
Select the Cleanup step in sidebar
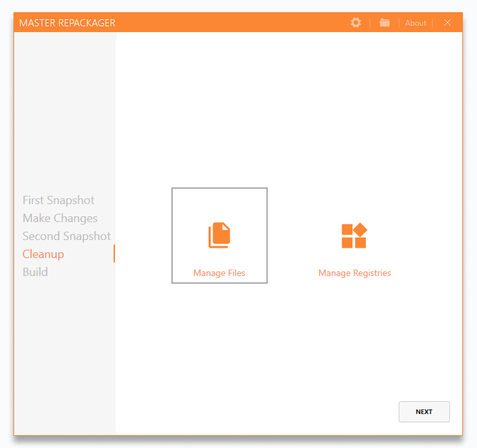tap(43, 254)
